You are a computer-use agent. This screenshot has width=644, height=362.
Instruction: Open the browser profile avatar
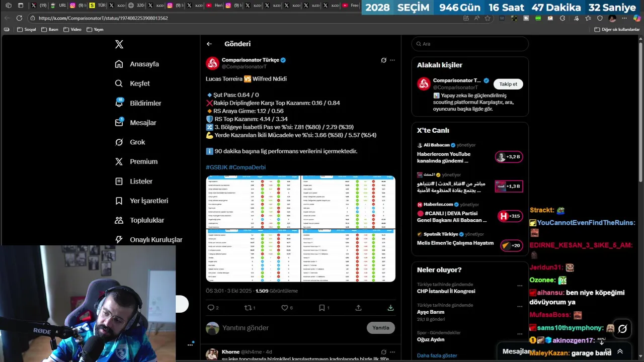tap(612, 18)
